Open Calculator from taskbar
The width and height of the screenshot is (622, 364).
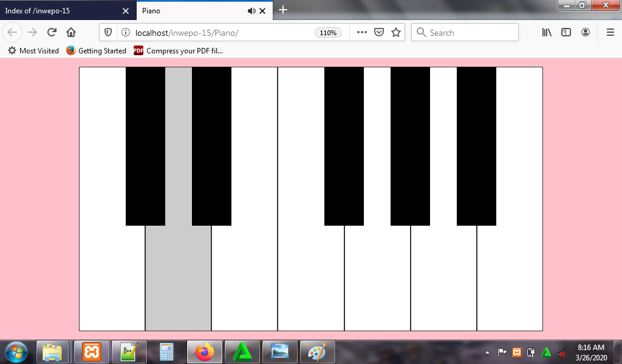click(x=166, y=352)
